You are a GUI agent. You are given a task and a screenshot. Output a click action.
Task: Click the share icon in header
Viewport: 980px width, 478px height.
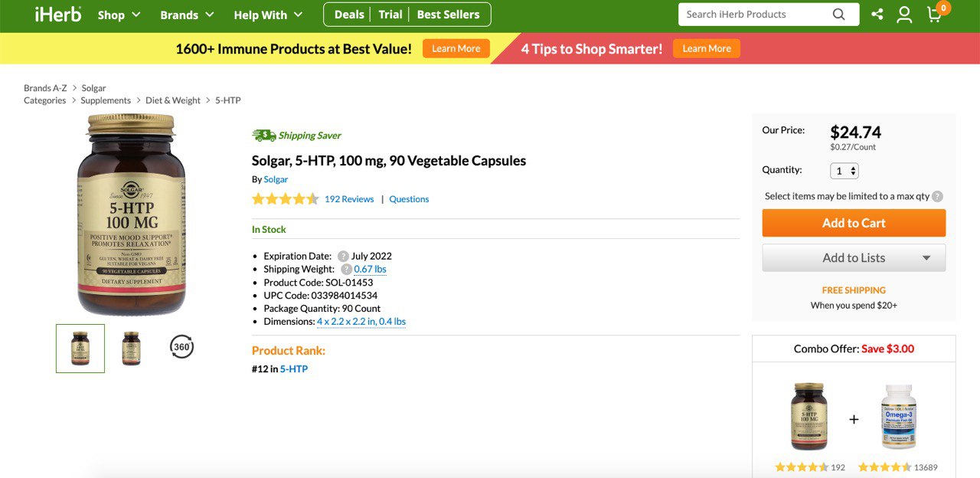click(877, 15)
